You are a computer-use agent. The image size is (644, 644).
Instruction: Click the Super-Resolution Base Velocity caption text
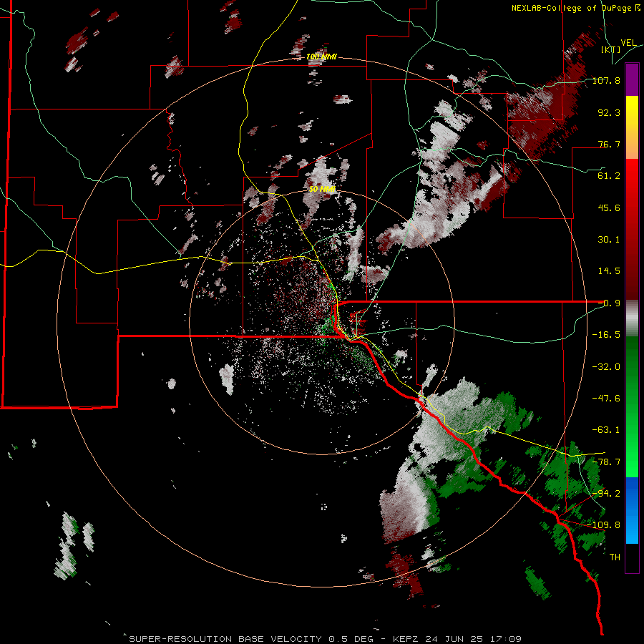325,639
